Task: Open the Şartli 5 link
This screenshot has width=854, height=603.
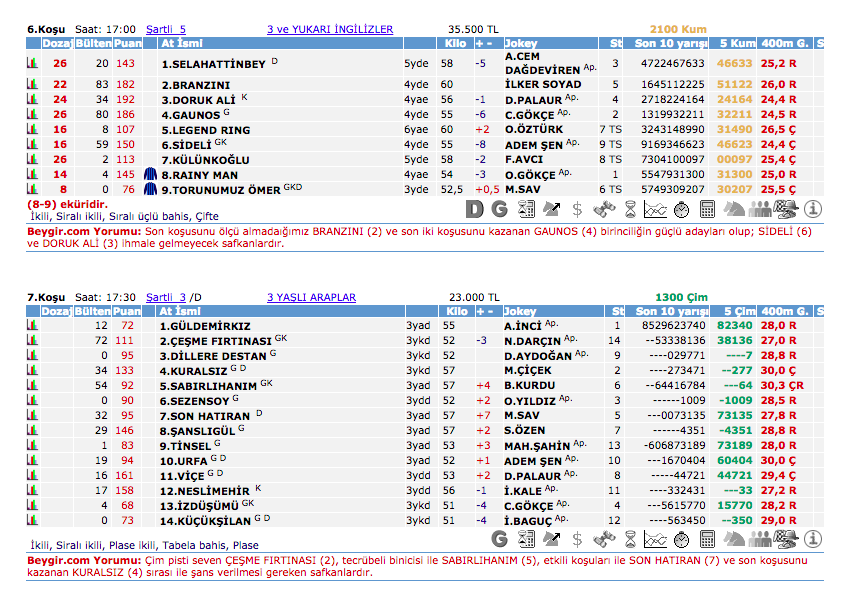Action: coord(165,30)
